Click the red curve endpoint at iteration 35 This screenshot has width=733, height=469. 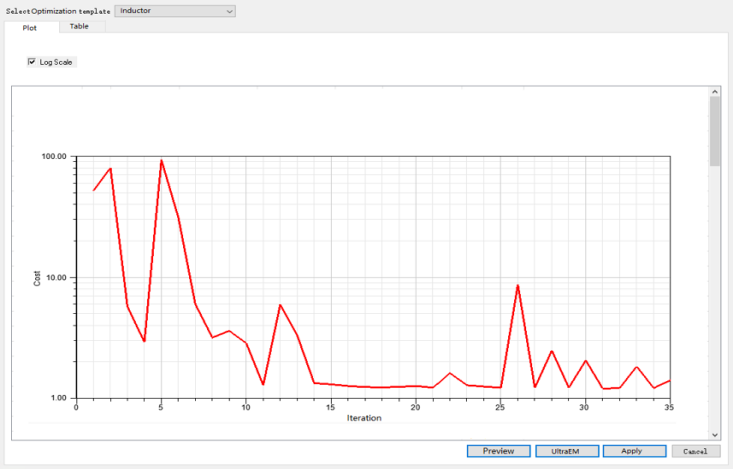670,380
